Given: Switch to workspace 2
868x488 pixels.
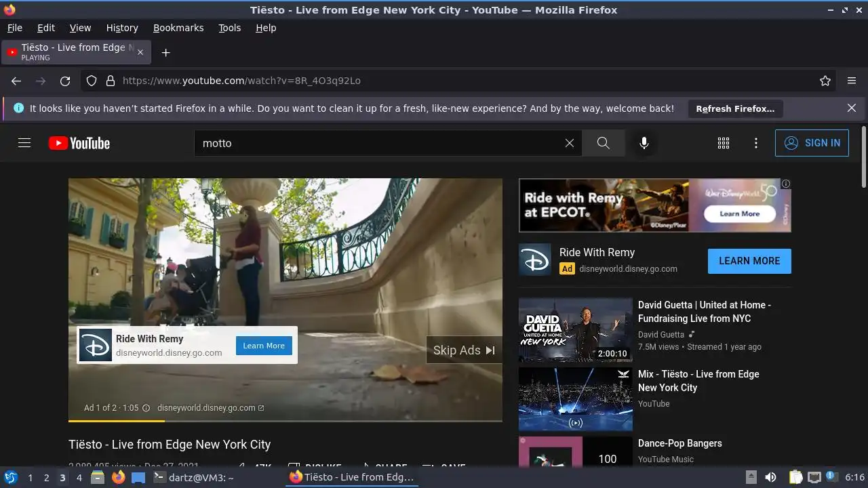Looking at the screenshot, I should tap(46, 477).
